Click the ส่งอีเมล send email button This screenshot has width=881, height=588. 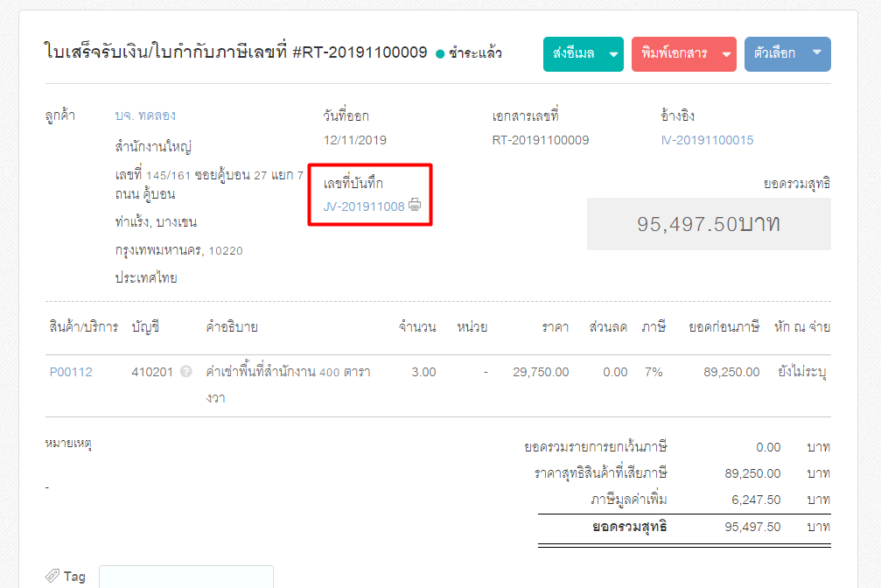coord(576,53)
